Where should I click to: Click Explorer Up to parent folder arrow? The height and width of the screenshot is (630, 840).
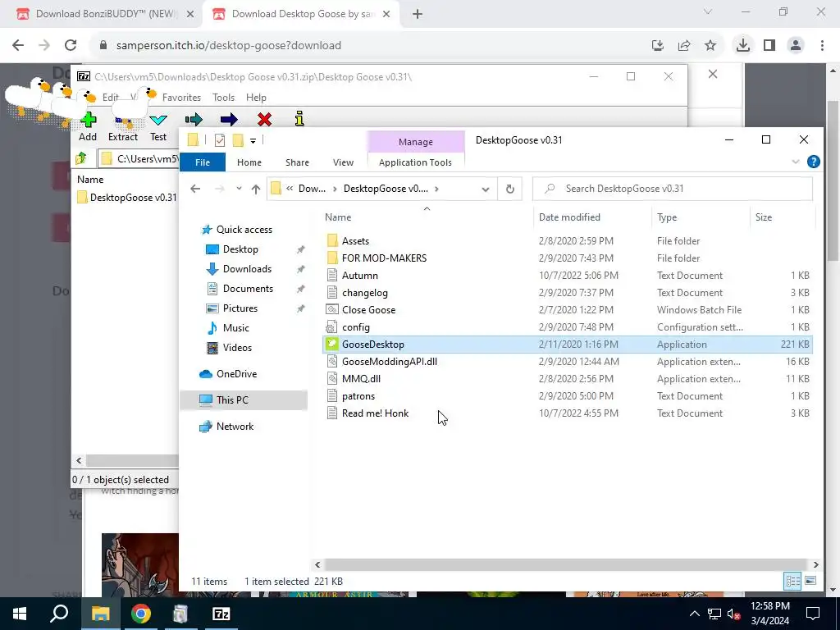coord(256,189)
